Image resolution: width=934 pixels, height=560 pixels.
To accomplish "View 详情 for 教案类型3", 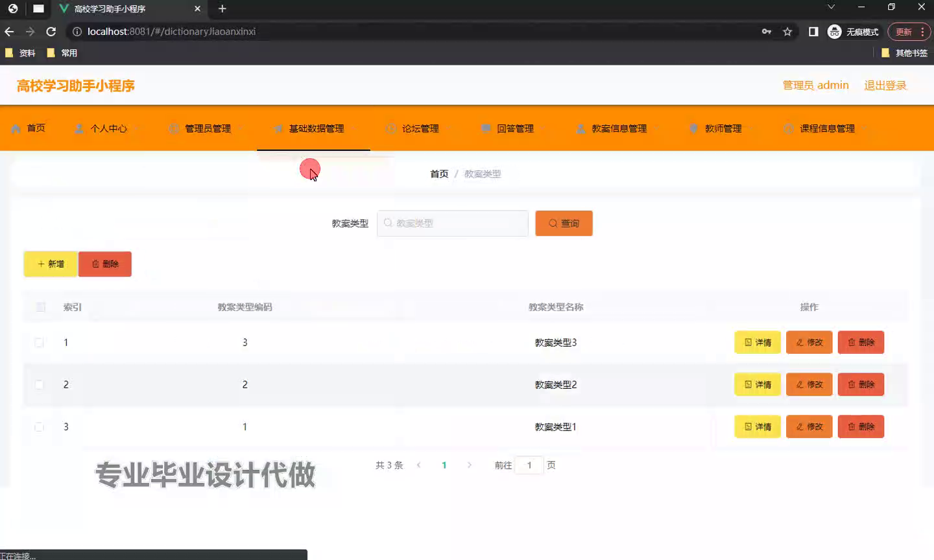I will [758, 342].
